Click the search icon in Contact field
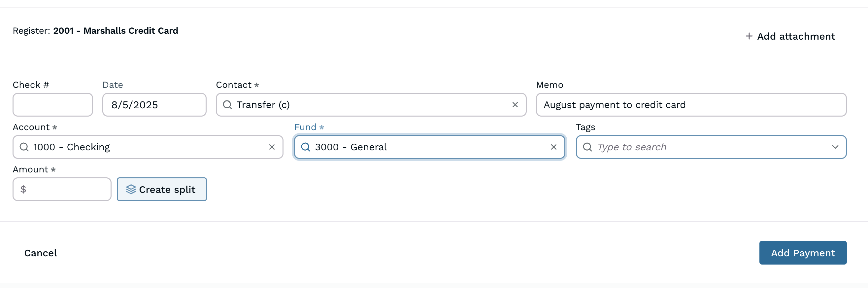Screen dimensions: 868x288 tap(227, 105)
